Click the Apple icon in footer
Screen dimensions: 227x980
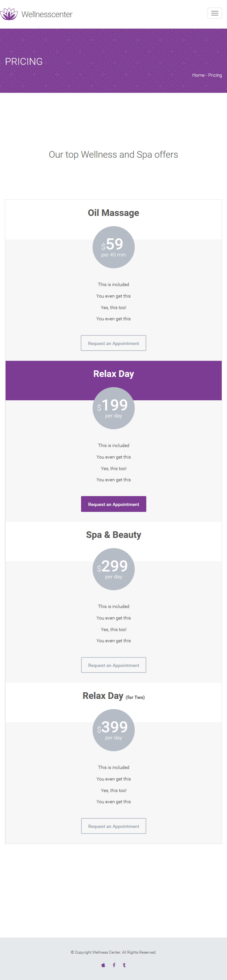coord(103,965)
